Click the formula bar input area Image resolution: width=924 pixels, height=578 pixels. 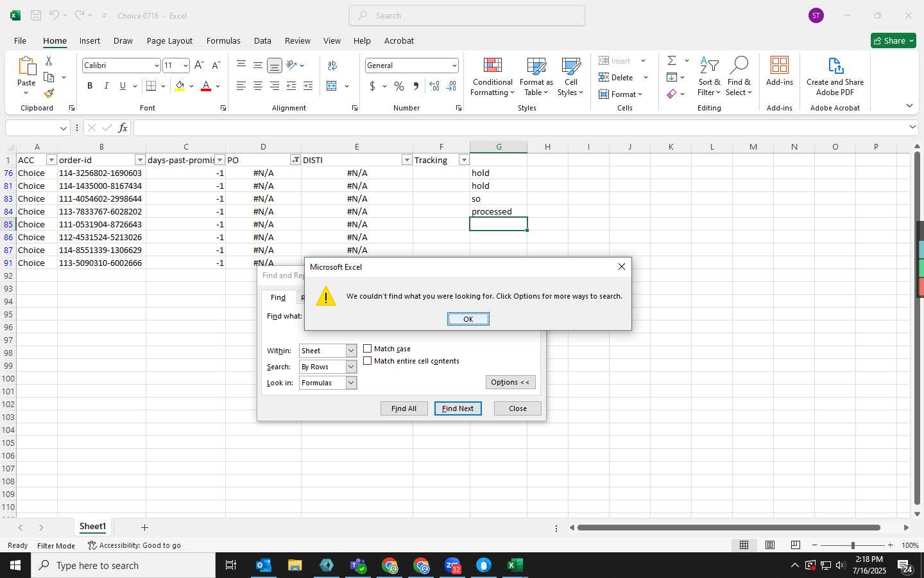(520, 128)
